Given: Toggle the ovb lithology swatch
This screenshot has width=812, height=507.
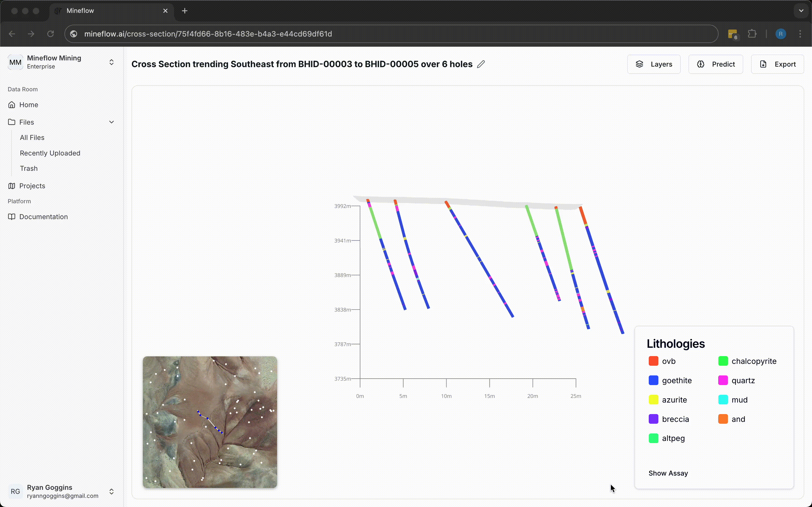Looking at the screenshot, I should (653, 361).
